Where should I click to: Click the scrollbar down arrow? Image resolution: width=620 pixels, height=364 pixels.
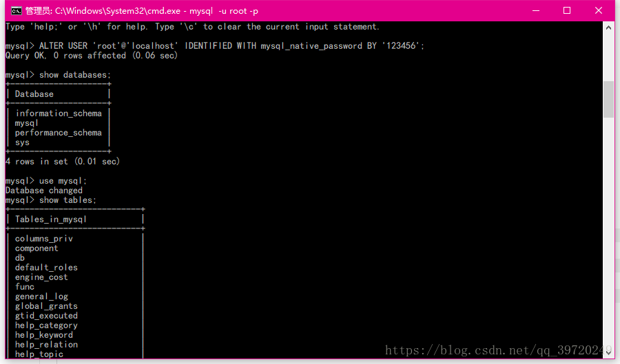pyautogui.click(x=608, y=352)
